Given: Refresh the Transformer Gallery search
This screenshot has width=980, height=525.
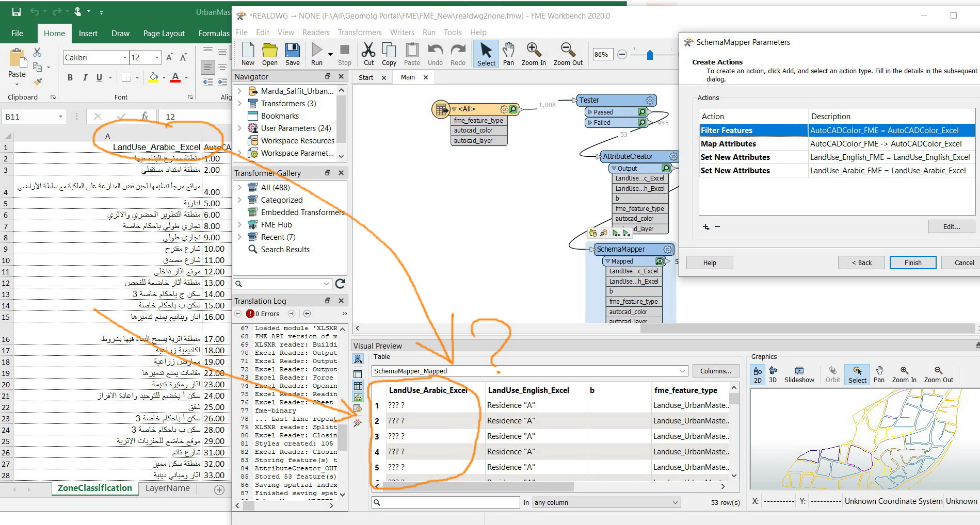Looking at the screenshot, I should click(340, 284).
